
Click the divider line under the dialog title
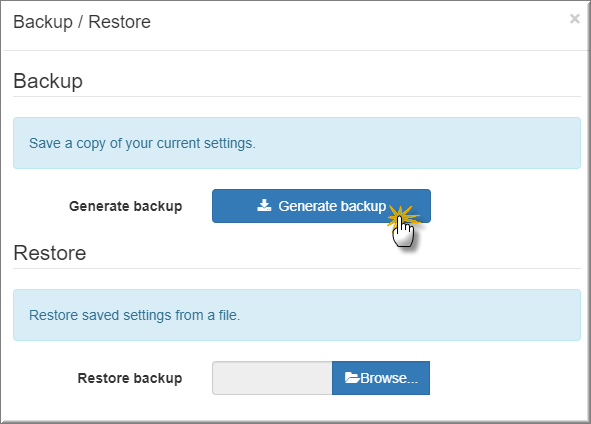[x=296, y=50]
